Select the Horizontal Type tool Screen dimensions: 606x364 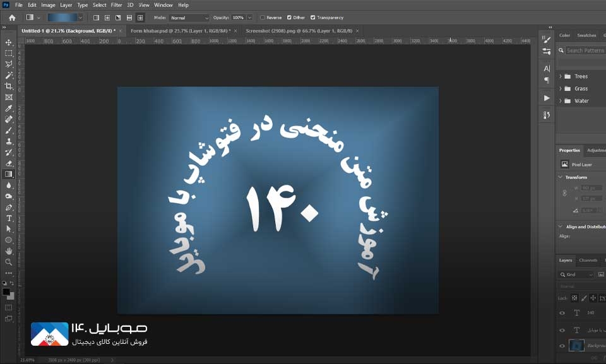point(8,218)
